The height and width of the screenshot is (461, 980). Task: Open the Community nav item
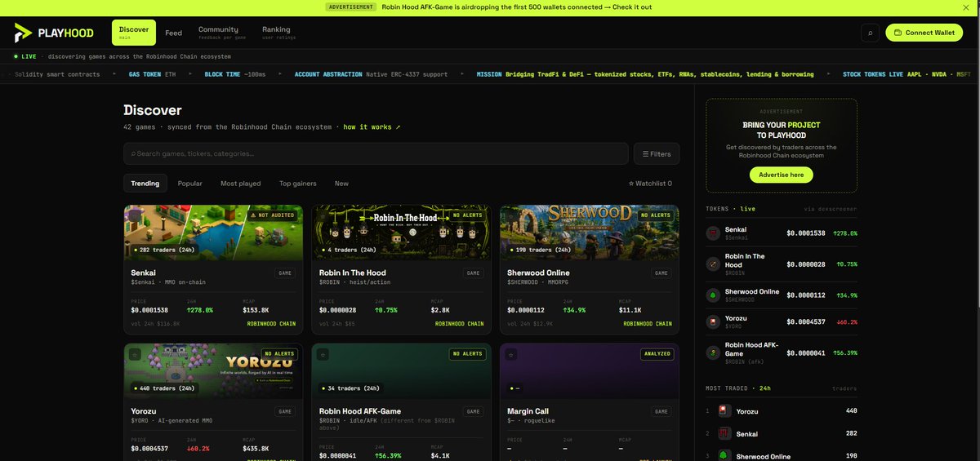(x=223, y=33)
